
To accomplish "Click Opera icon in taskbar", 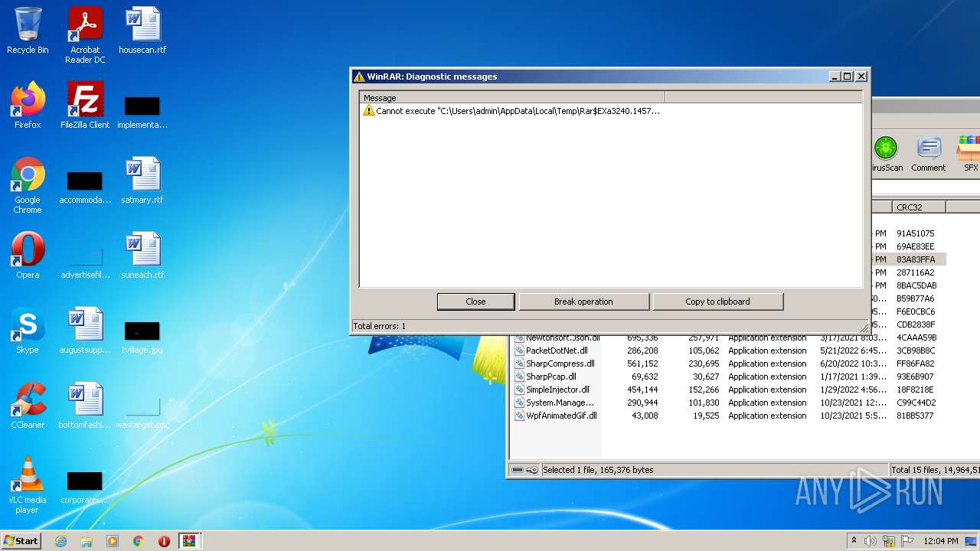I will tap(164, 541).
